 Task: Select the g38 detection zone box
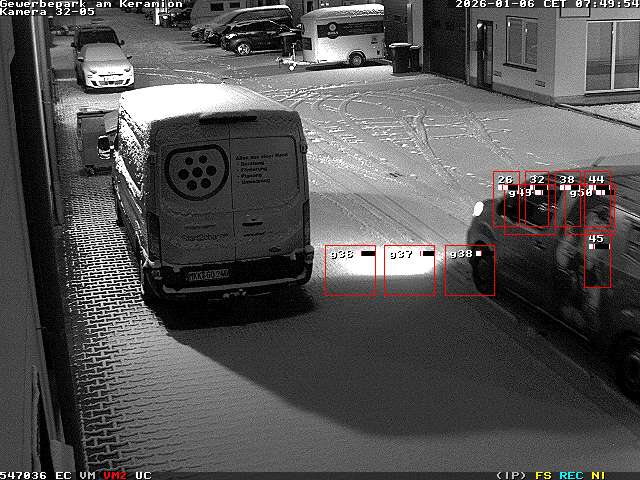coord(469,270)
